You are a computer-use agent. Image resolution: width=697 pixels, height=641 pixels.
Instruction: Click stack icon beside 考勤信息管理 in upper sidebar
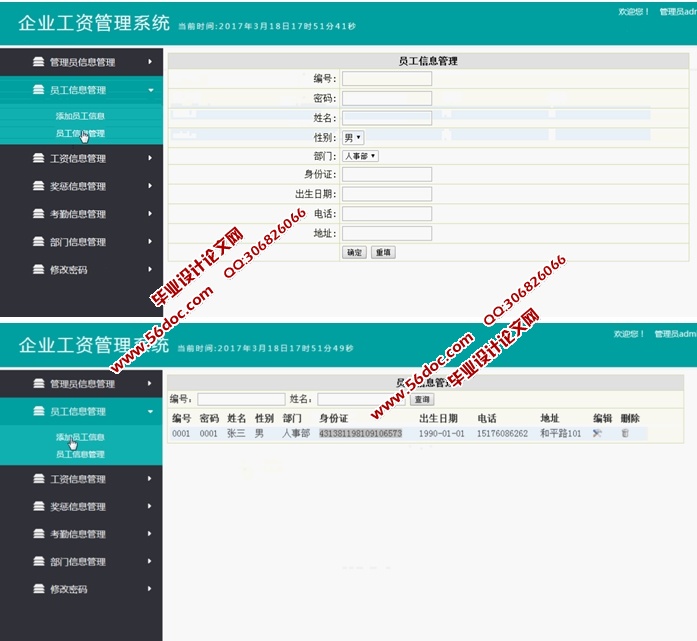tap(39, 214)
